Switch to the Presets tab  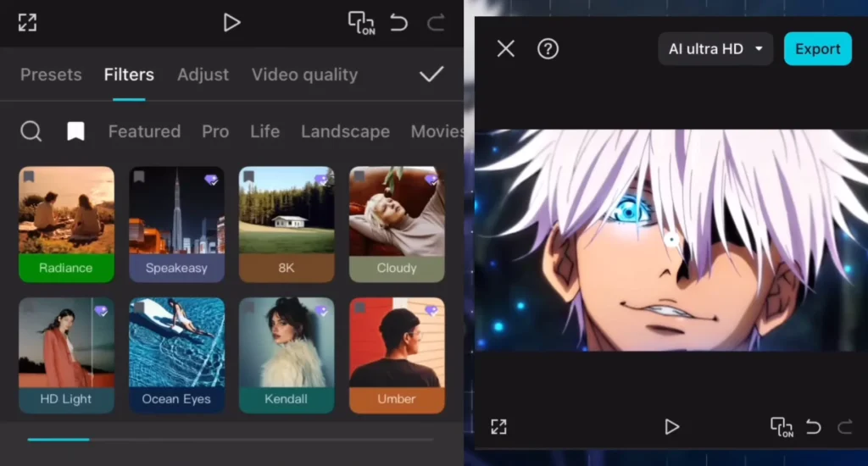tap(51, 75)
